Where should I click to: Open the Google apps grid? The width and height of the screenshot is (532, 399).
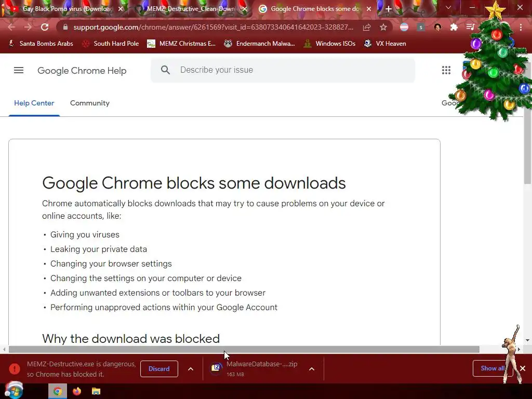[446, 70]
